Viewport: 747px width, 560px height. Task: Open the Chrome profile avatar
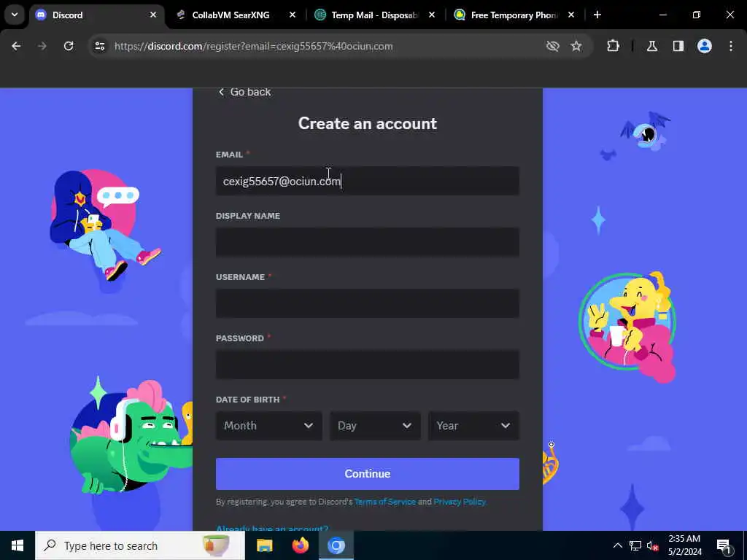pyautogui.click(x=705, y=46)
